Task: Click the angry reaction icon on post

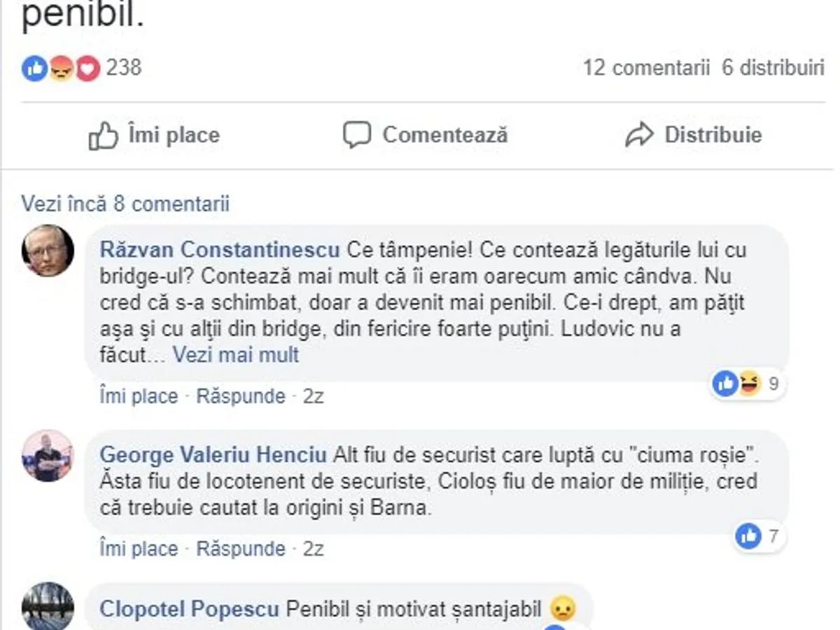Action: point(62,68)
